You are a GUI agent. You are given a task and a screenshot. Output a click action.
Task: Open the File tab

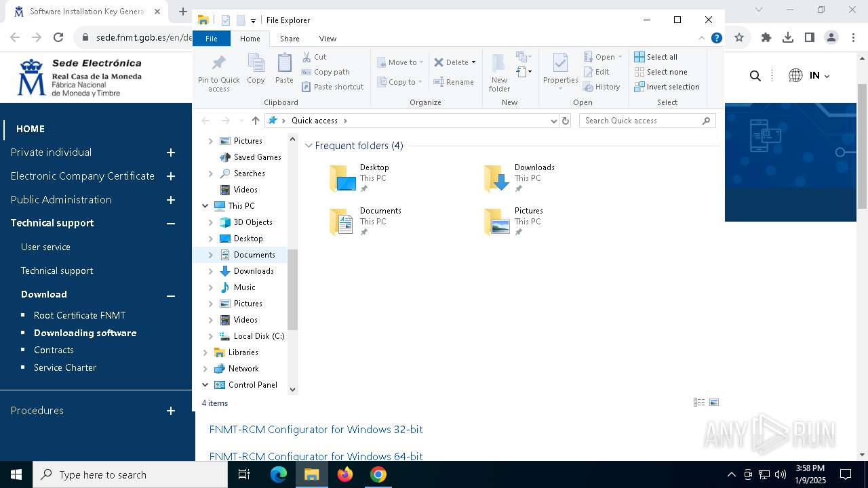point(212,39)
